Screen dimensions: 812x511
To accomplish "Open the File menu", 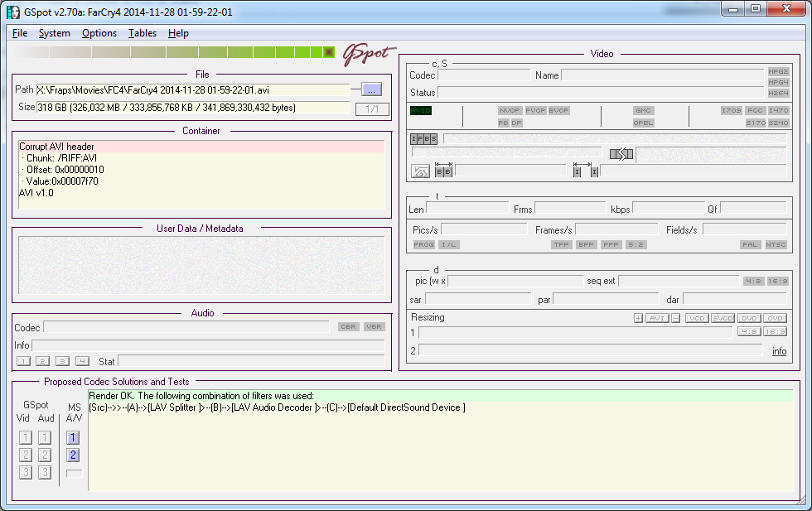I will pos(20,33).
